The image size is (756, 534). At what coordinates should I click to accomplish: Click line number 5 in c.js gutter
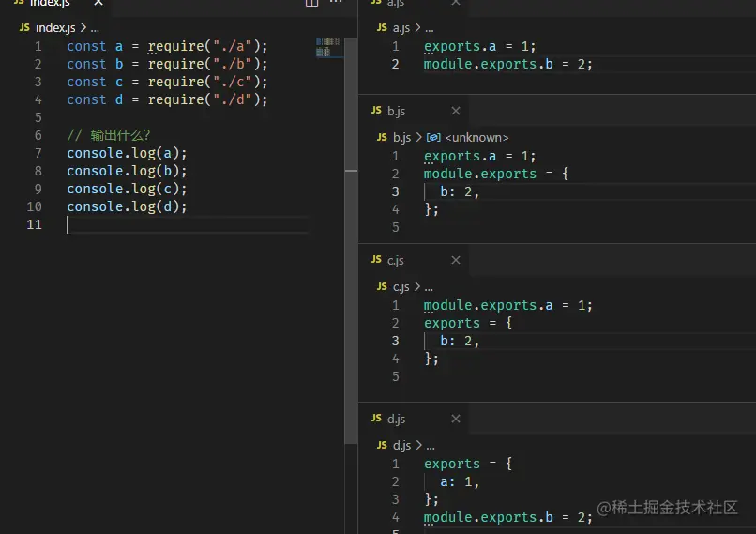396,376
